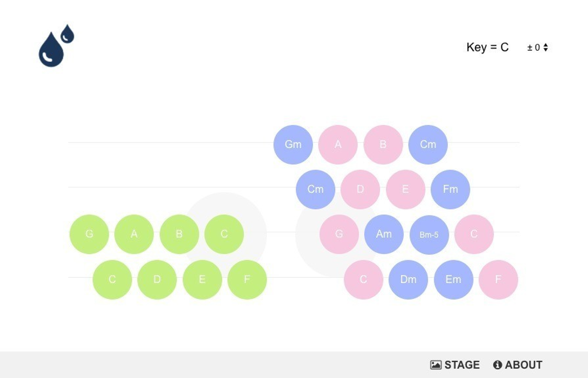Play the blue Fm chord circle

pyautogui.click(x=450, y=190)
